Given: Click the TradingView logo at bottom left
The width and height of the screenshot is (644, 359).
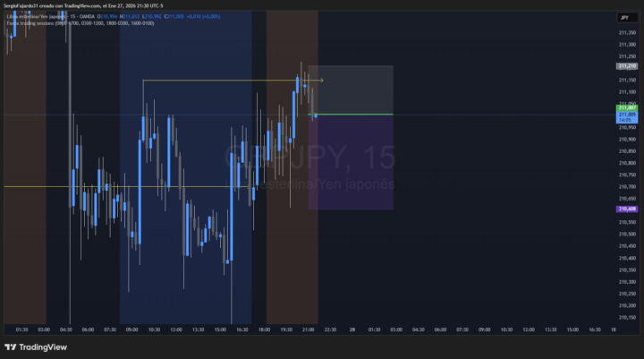Looking at the screenshot, I should point(36,347).
